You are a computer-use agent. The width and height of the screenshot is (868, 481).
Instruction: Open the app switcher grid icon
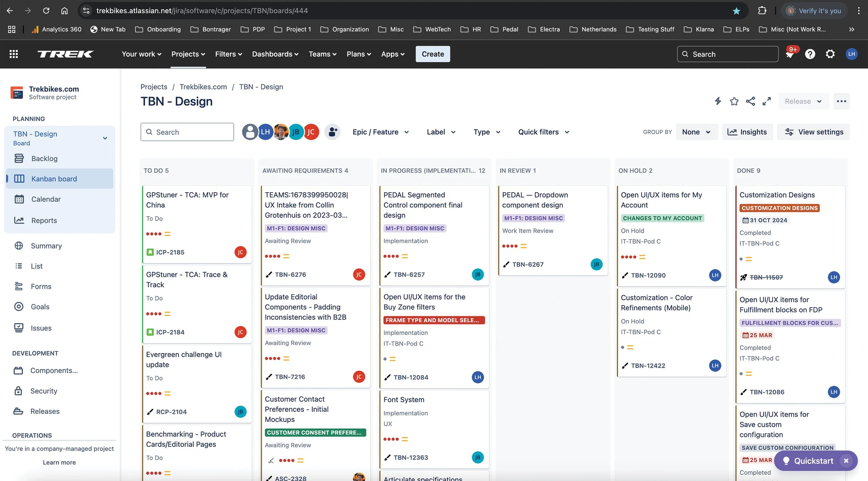(14, 54)
